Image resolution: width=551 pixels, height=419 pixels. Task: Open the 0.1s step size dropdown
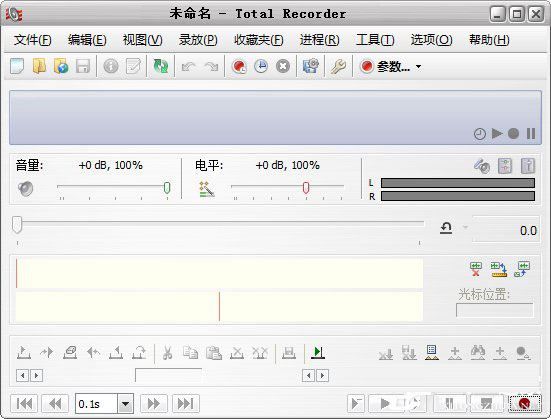coord(125,404)
